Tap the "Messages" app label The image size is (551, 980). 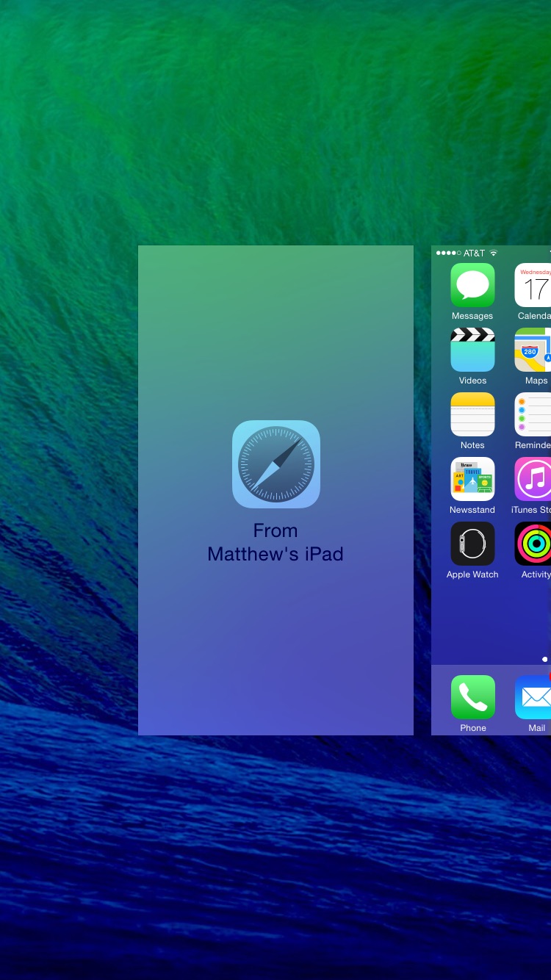(472, 316)
